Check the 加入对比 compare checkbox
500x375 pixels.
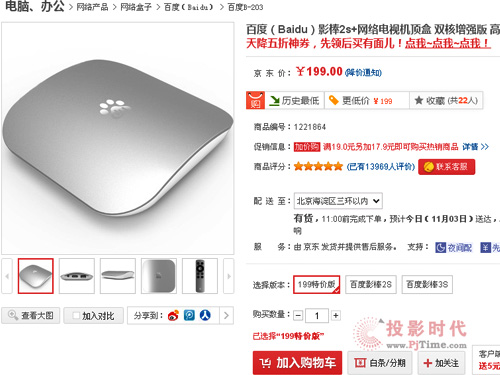click(76, 315)
